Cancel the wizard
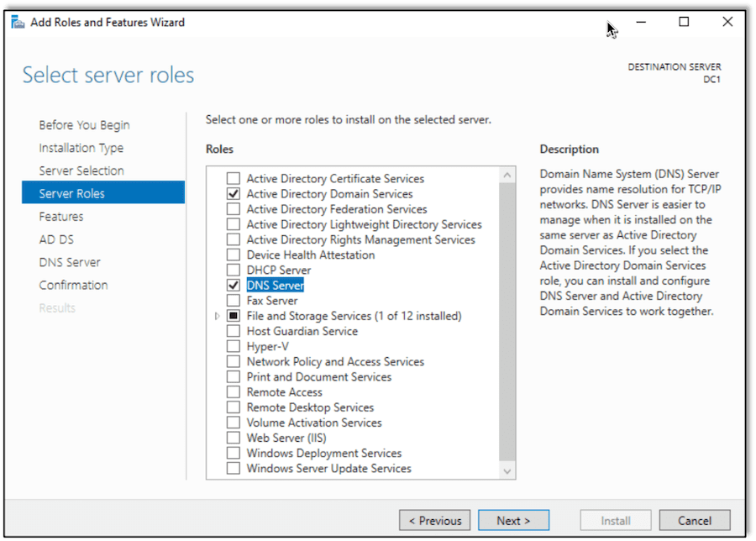 click(x=695, y=519)
